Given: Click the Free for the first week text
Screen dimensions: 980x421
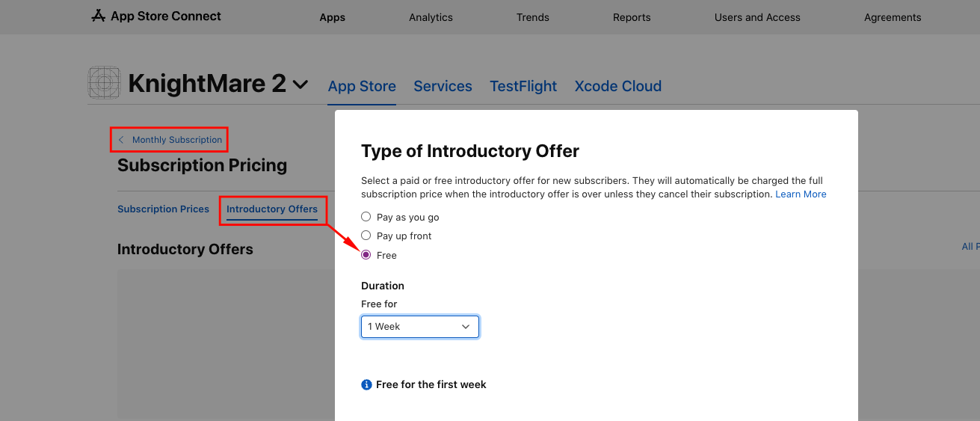Looking at the screenshot, I should click(x=431, y=384).
